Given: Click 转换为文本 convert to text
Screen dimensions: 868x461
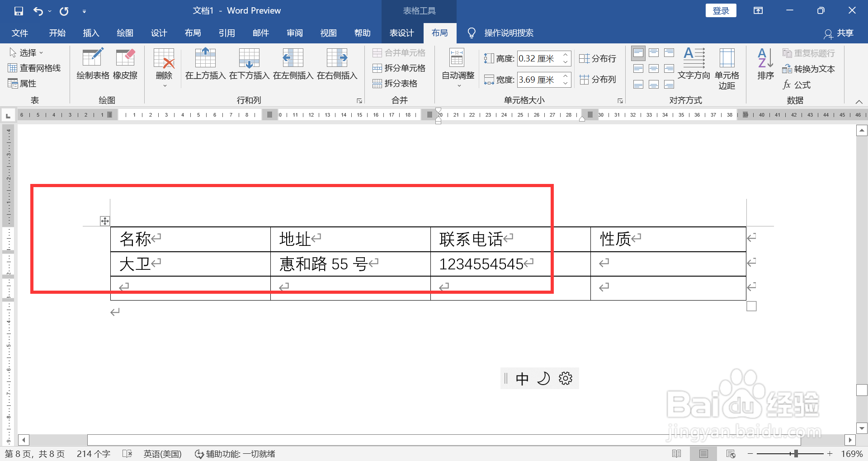Looking at the screenshot, I should pos(809,69).
